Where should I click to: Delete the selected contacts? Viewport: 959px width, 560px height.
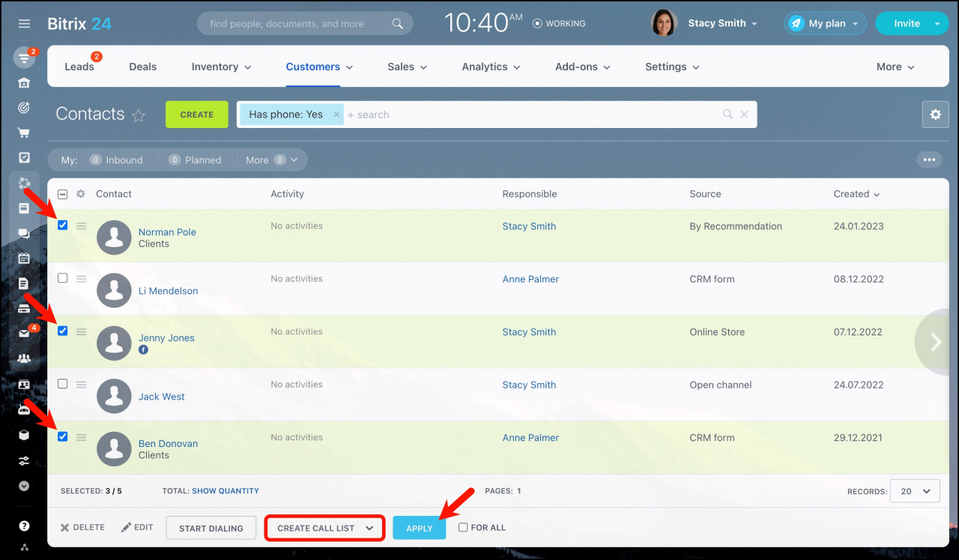click(x=82, y=527)
